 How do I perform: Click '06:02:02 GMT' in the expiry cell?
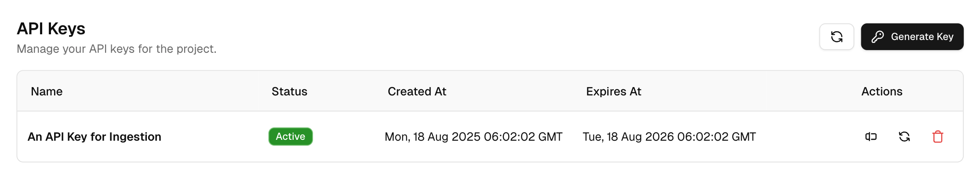pyautogui.click(x=717, y=137)
